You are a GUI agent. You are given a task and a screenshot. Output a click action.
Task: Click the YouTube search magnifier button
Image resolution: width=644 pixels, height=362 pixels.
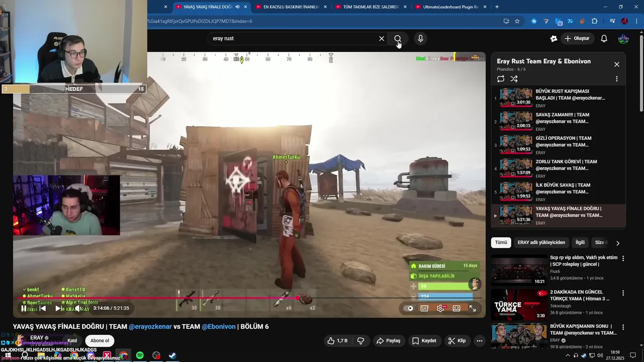(x=397, y=39)
